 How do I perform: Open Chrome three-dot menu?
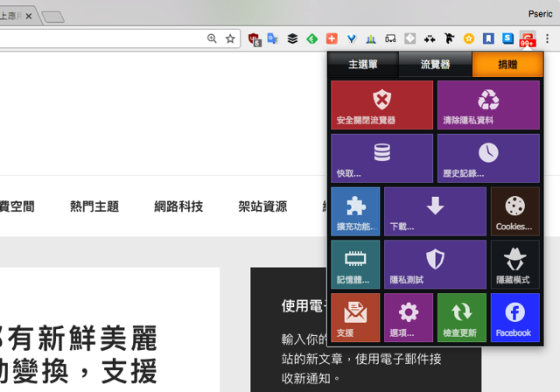548,38
